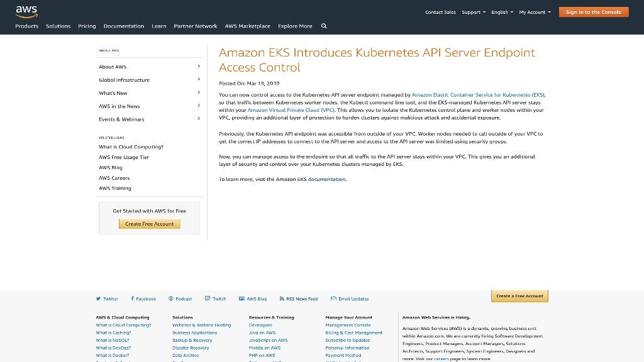This screenshot has width=644, height=362.
Task: Click footer link Backup & Recovery
Action: pyautogui.click(x=192, y=340)
